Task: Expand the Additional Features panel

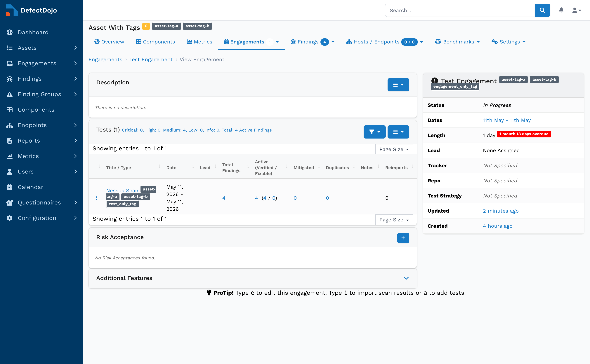Action: pyautogui.click(x=406, y=278)
